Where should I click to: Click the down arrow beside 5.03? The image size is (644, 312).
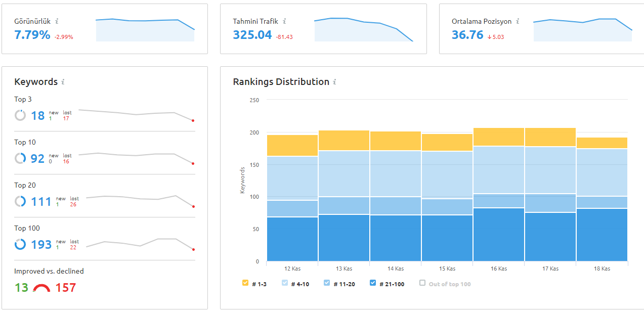tap(490, 37)
